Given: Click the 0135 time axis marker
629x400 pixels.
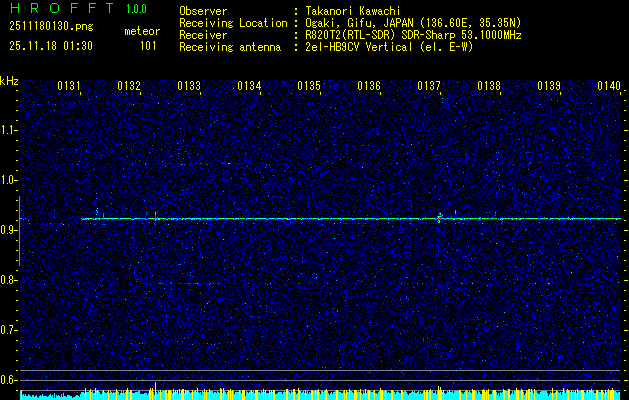Looking at the screenshot, I should click(x=309, y=86).
